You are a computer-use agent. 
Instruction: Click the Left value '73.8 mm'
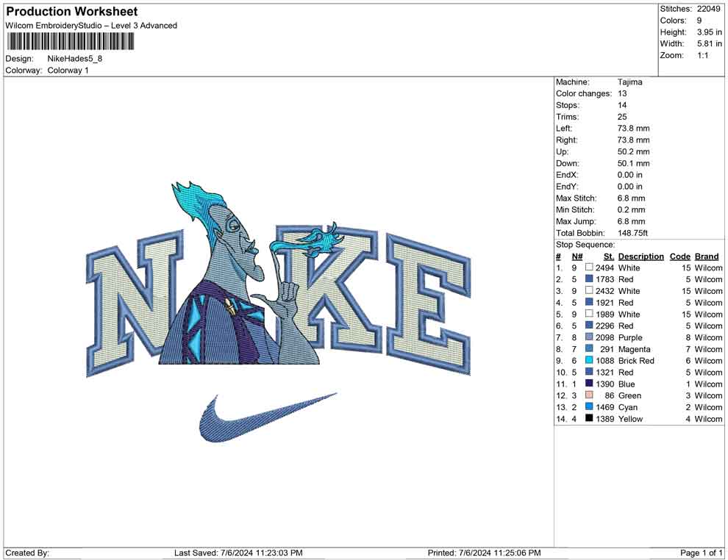[634, 128]
